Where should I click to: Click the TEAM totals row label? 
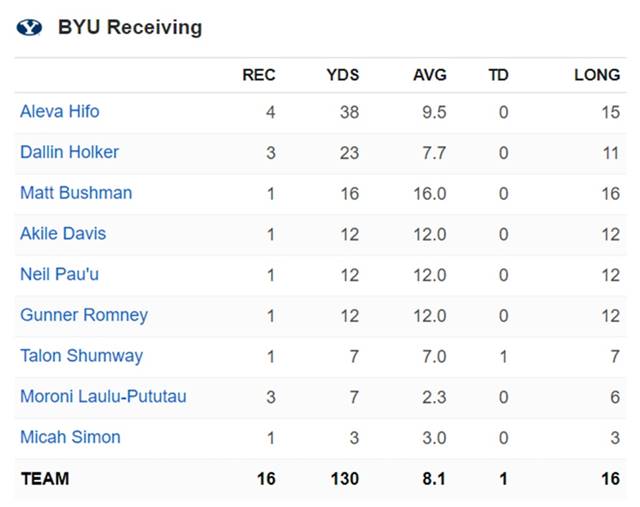tap(45, 479)
